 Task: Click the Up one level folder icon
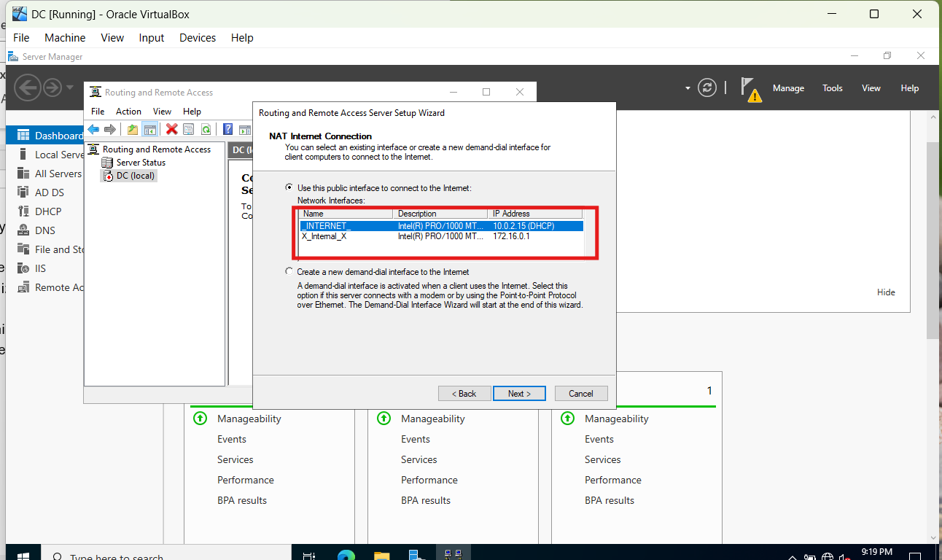click(132, 129)
